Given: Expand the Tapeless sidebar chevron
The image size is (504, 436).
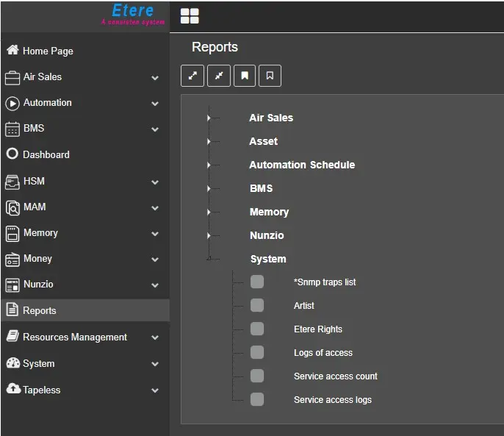Looking at the screenshot, I should (x=155, y=390).
